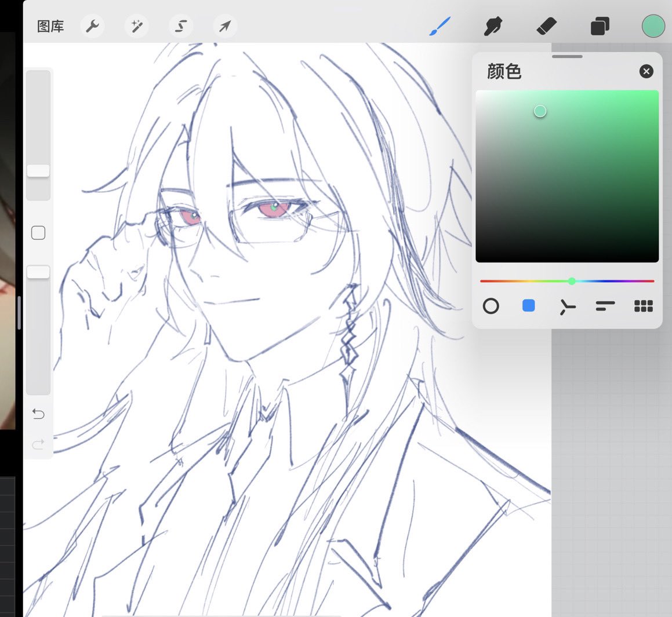Close the 颜色 color panel
The image size is (672, 617).
click(646, 71)
